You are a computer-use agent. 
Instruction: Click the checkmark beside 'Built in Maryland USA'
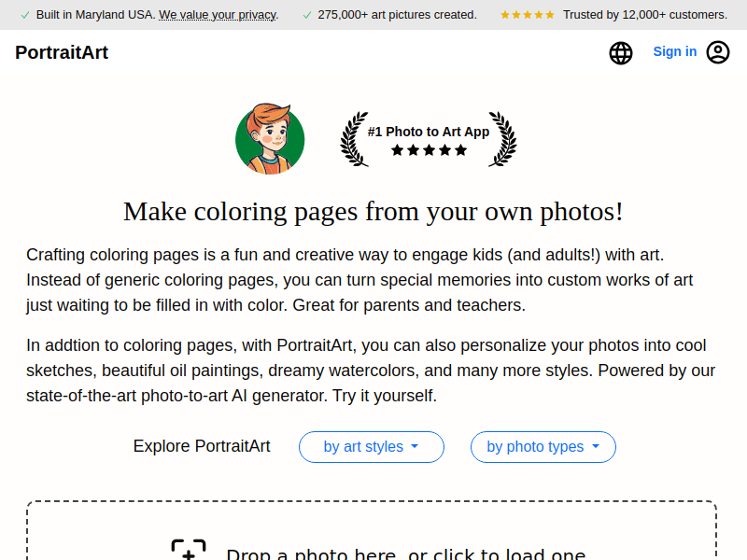25,15
